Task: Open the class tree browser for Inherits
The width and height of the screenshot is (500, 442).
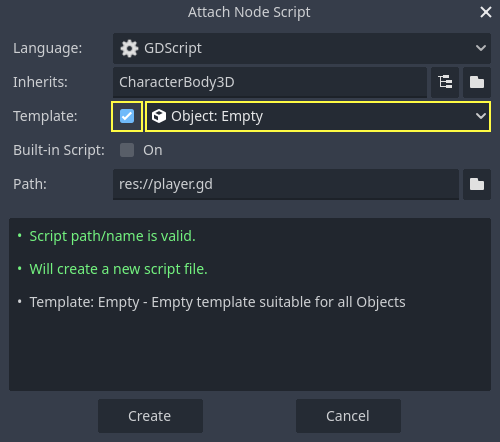Action: (x=445, y=82)
